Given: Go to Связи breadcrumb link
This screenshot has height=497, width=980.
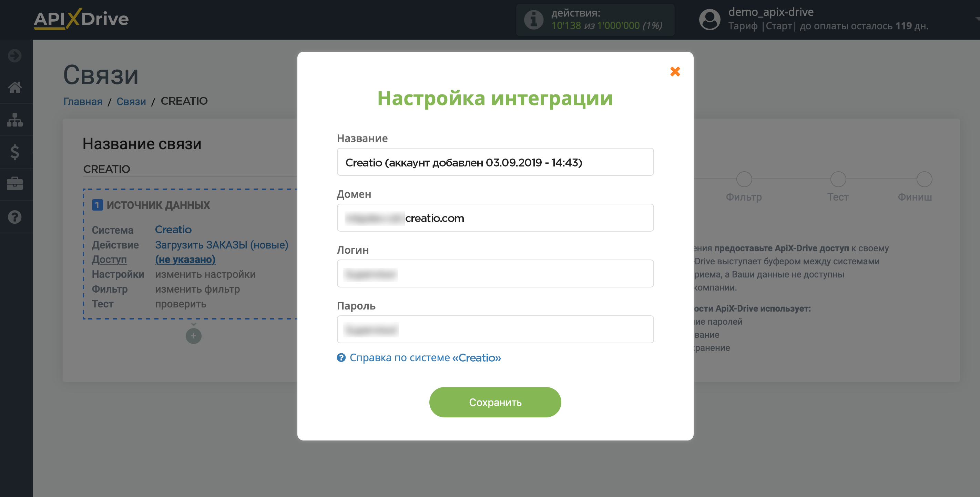Looking at the screenshot, I should (x=131, y=101).
